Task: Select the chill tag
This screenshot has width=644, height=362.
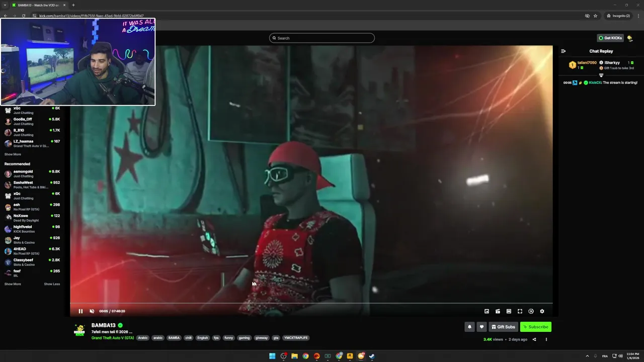Action: click(x=189, y=338)
